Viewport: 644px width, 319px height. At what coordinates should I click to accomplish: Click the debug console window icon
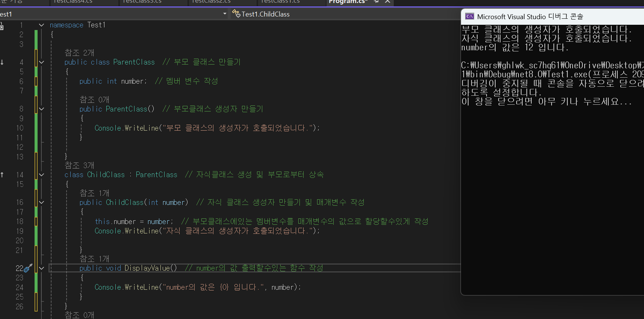click(470, 17)
